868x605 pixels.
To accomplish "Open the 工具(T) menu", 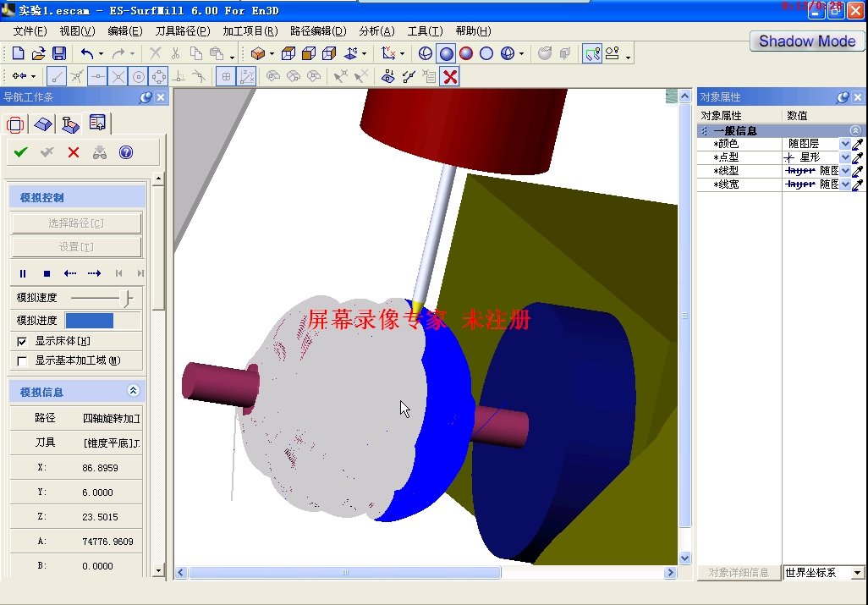I will (425, 31).
